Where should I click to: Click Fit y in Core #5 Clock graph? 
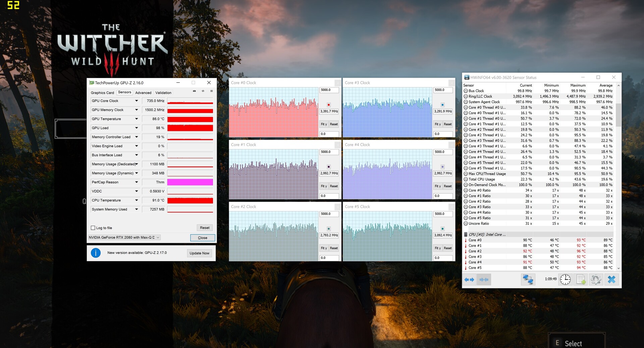(438, 248)
